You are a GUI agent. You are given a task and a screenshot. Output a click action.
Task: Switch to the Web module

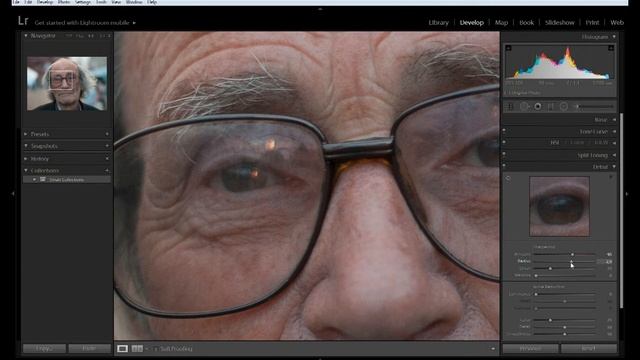(617, 22)
